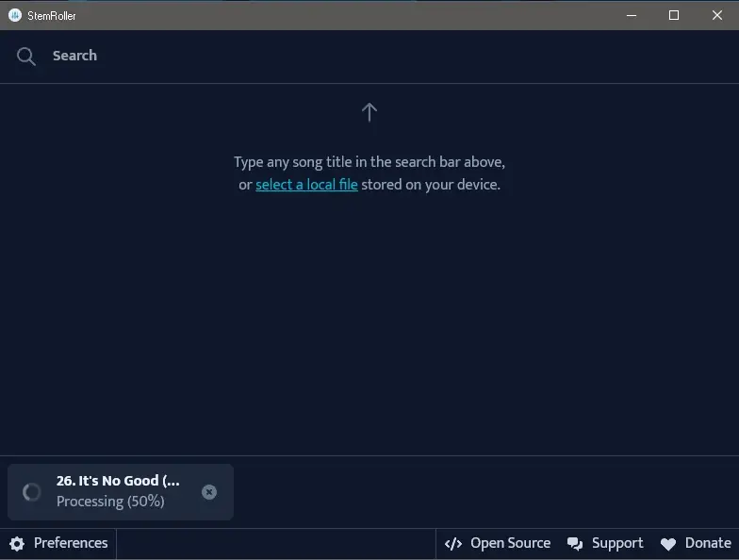The image size is (739, 560).
Task: Open Preferences settings
Action: click(x=58, y=543)
